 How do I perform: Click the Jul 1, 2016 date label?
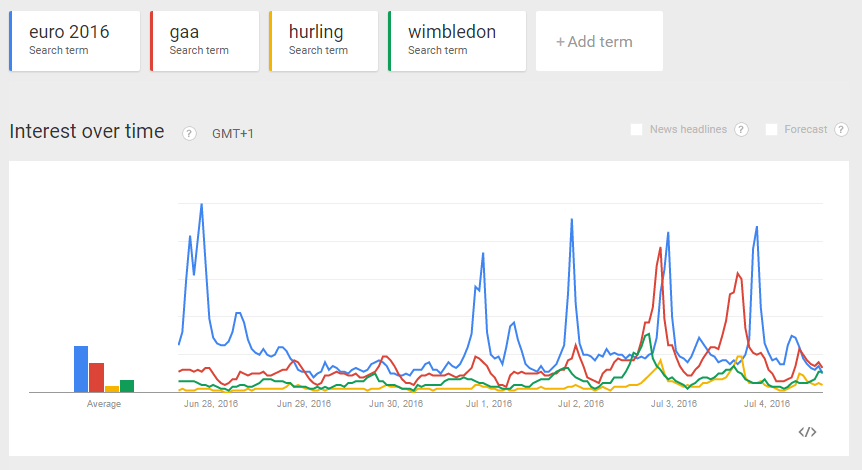[x=488, y=404]
